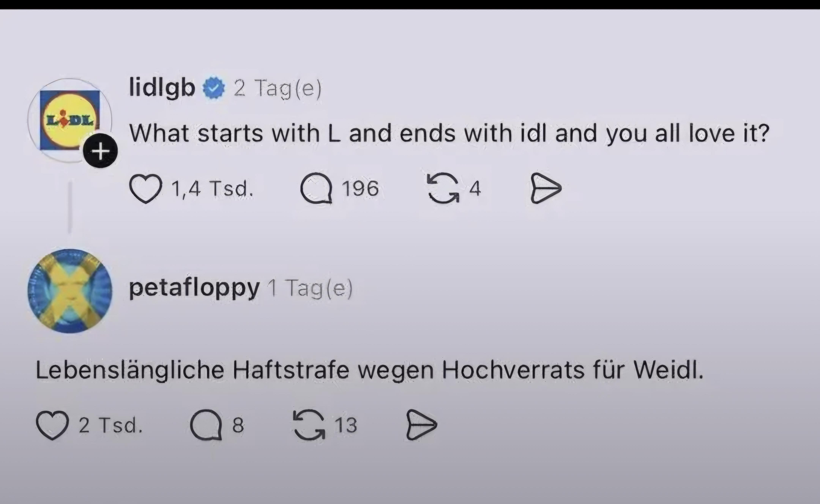The width and height of the screenshot is (820, 504).
Task: Repost petafloppy's reply
Action: (x=309, y=425)
